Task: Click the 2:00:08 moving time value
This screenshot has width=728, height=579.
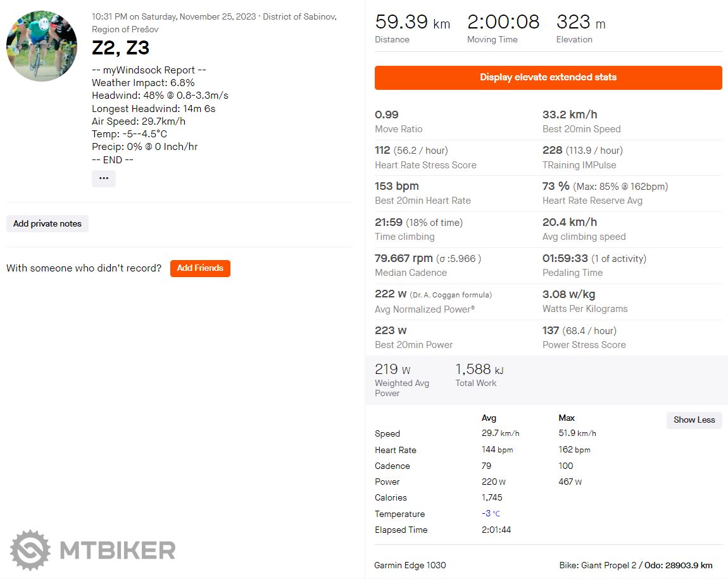Action: (x=503, y=23)
